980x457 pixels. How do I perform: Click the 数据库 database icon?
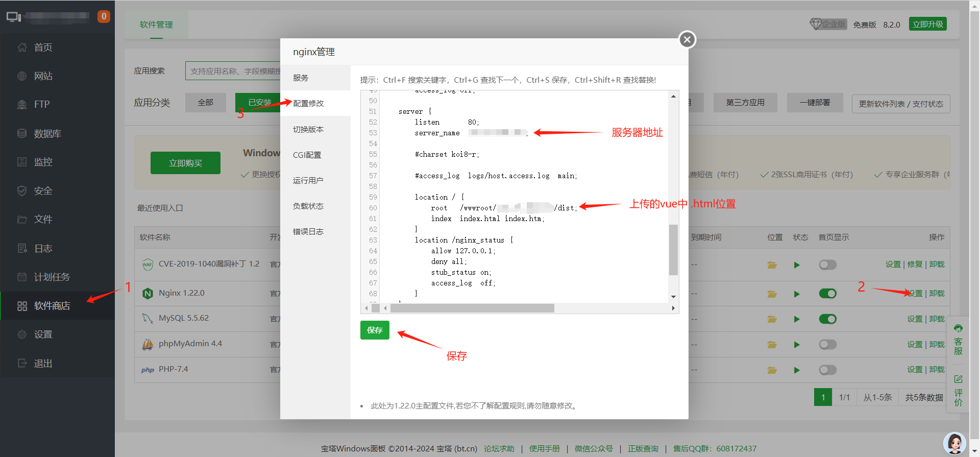(x=22, y=133)
